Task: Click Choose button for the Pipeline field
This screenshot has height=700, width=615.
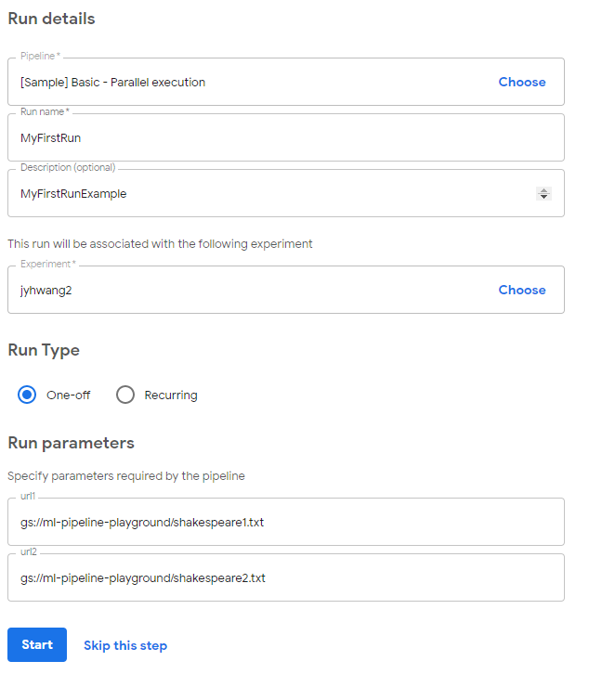Action: (521, 82)
